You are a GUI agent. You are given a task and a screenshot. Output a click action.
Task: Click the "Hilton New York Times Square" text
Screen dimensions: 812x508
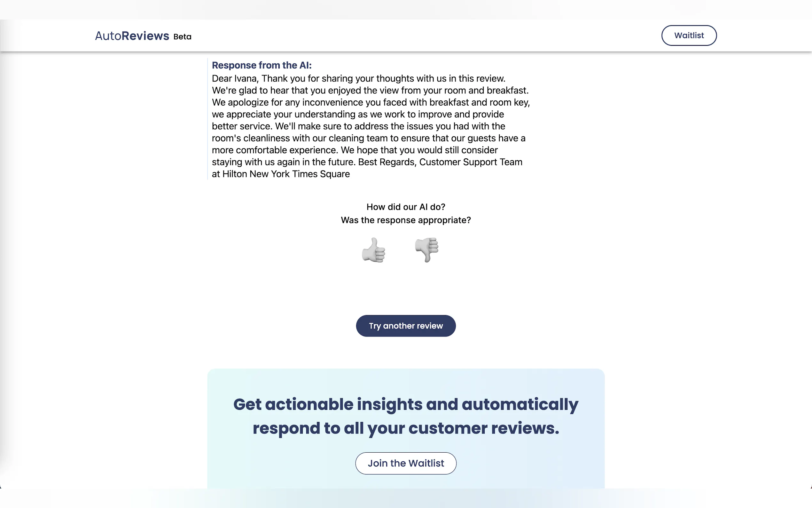(x=286, y=174)
